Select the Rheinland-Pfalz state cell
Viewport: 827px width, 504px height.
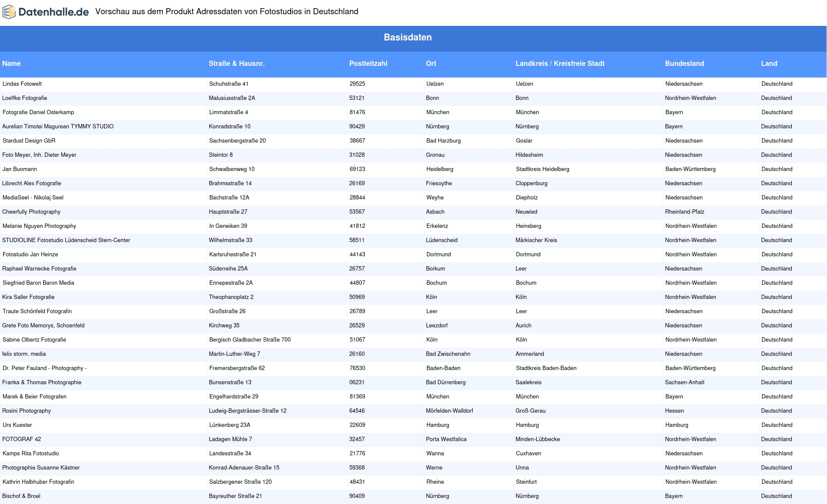[x=685, y=212]
